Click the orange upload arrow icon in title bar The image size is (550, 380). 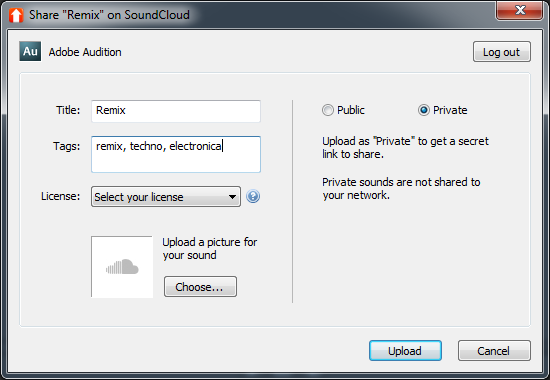[16, 15]
